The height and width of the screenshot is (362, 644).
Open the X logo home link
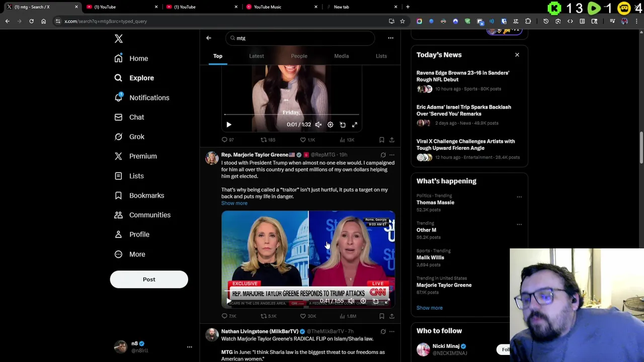119,39
